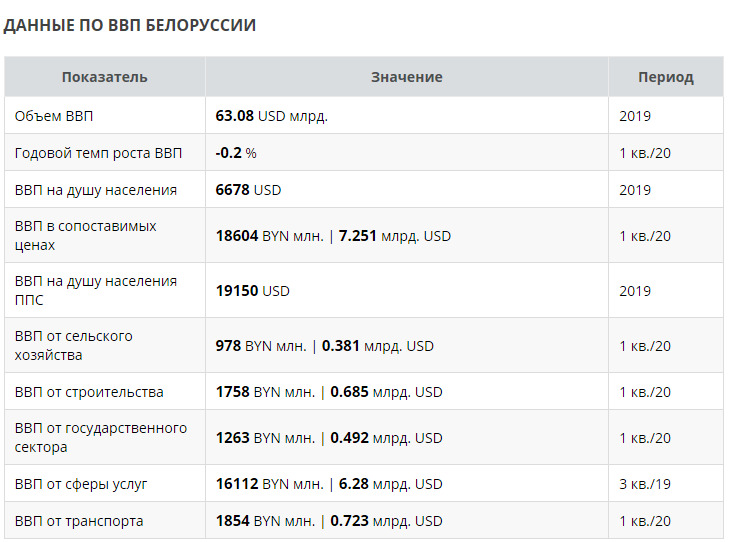The height and width of the screenshot is (542, 733).
Task: Click the 3 кв./19 period cell
Action: pos(645,484)
